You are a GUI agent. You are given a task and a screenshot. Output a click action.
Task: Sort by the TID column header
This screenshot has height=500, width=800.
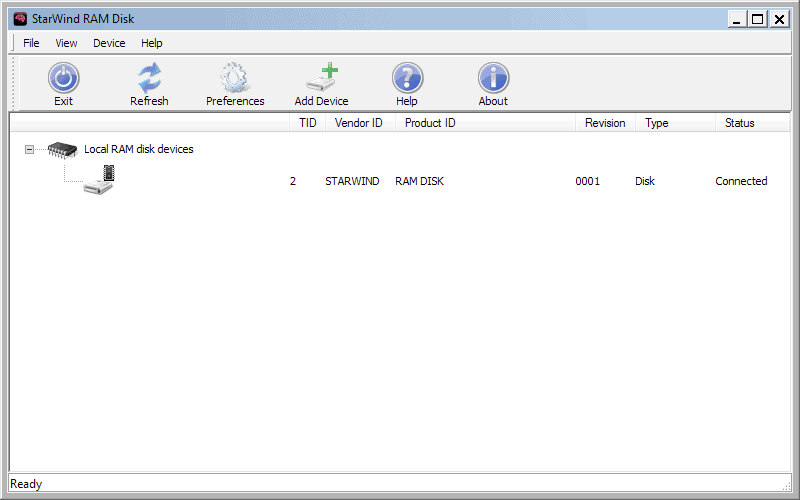(x=308, y=123)
